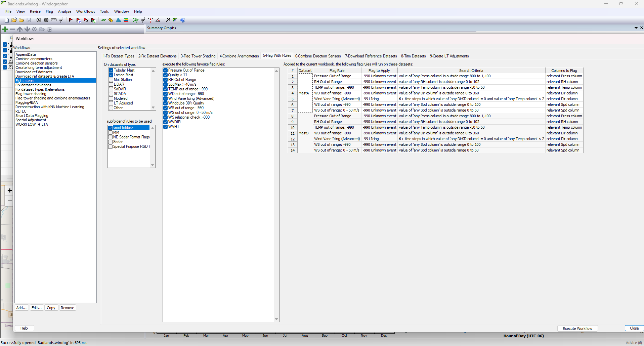This screenshot has height=346, width=644.
Task: Click the save workbook disk icon
Action: pyautogui.click(x=29, y=20)
